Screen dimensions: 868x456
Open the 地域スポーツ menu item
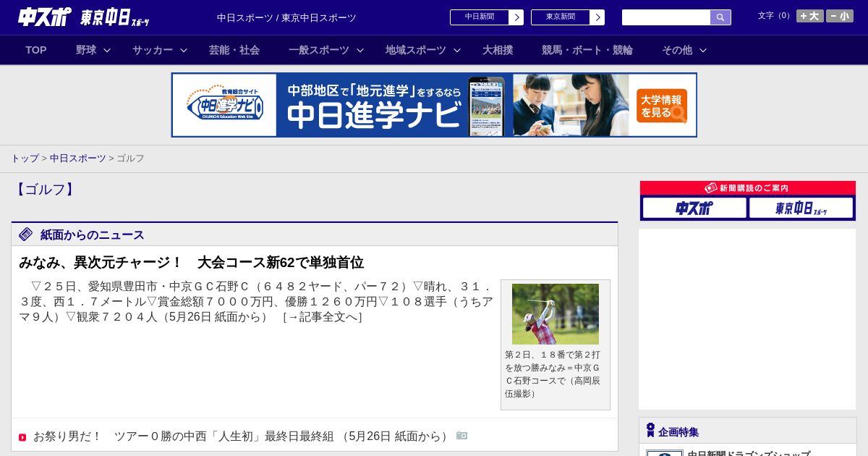point(416,50)
